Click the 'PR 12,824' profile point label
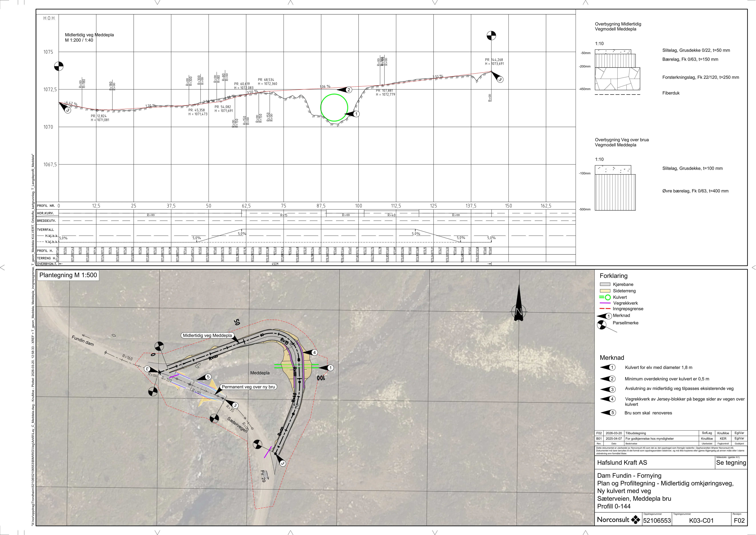The image size is (756, 535). point(99,116)
